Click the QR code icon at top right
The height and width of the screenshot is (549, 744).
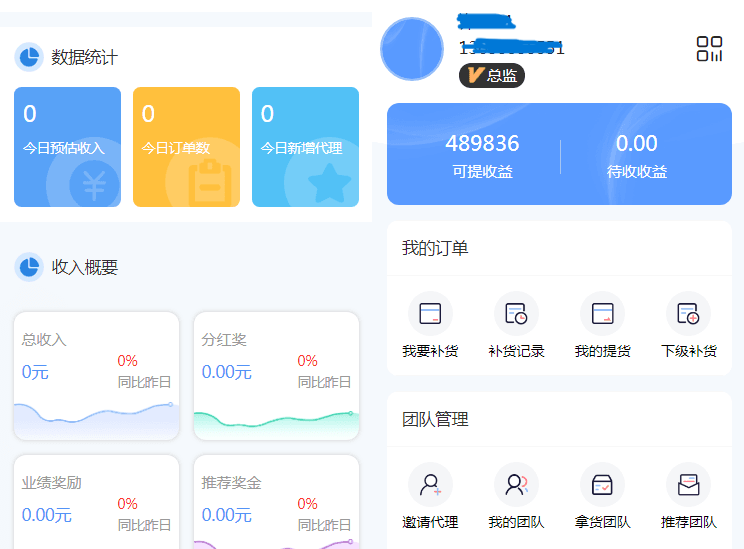709,49
